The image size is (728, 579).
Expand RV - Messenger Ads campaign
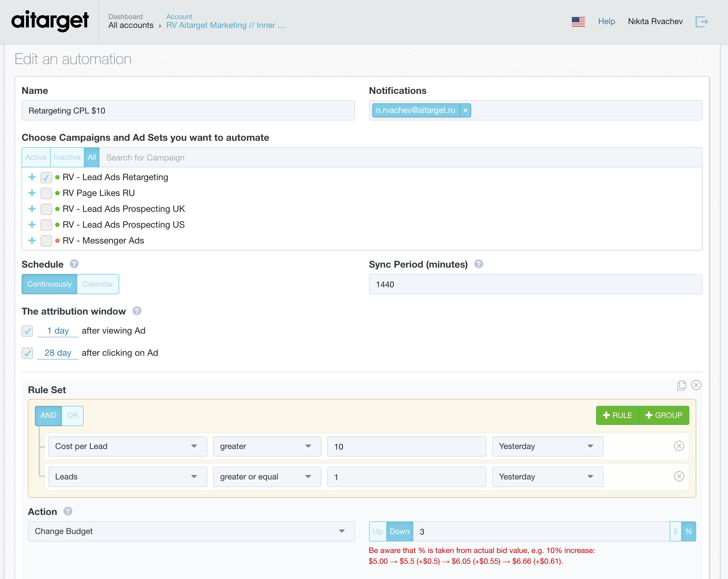click(32, 241)
